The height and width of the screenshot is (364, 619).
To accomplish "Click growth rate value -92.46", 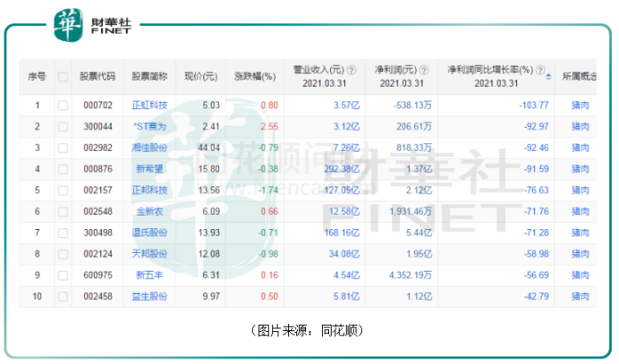I will pos(536,148).
